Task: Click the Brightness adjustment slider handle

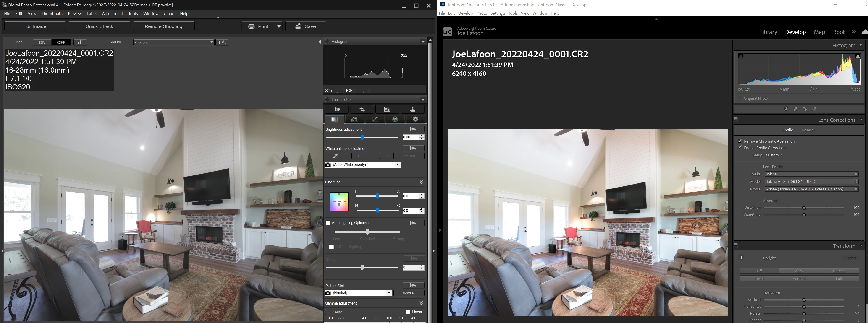Action: point(362,137)
